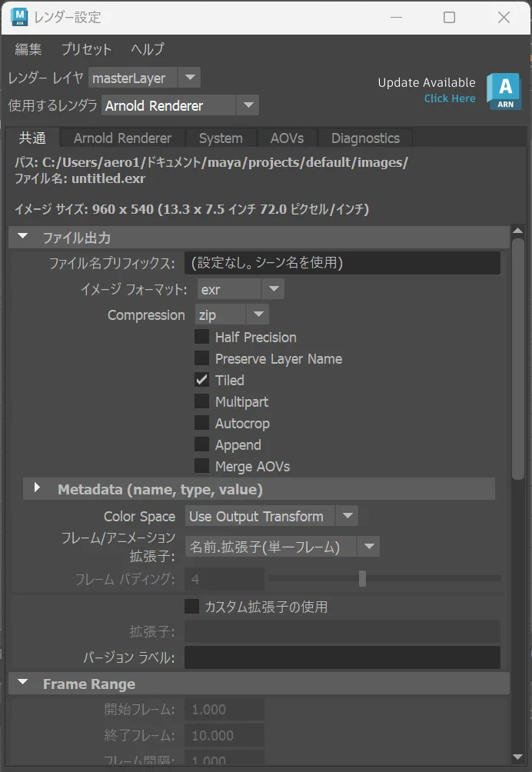Click the 開始フレーム value field
The height and width of the screenshot is (772, 532).
(x=224, y=710)
